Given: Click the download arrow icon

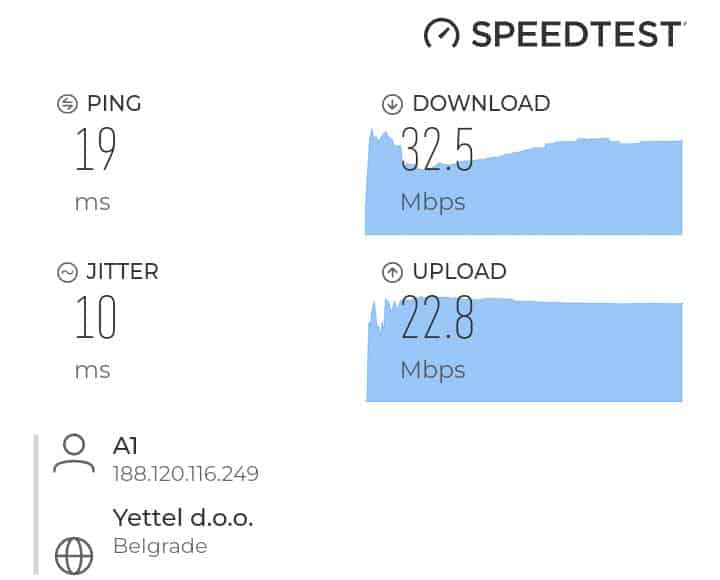Looking at the screenshot, I should pyautogui.click(x=392, y=104).
